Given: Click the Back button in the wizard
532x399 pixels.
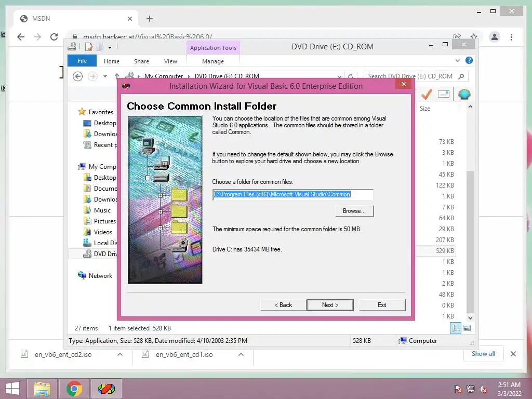Looking at the screenshot, I should 283,304.
